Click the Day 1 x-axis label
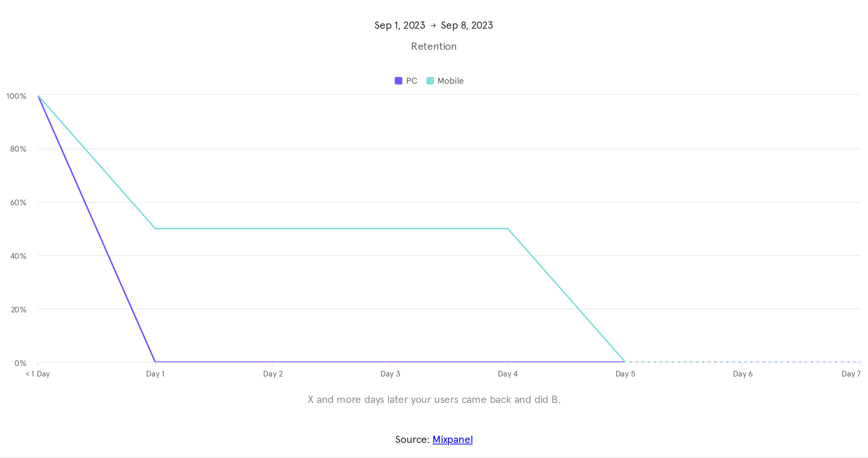Screen dimensions: 868x458 tap(155, 374)
